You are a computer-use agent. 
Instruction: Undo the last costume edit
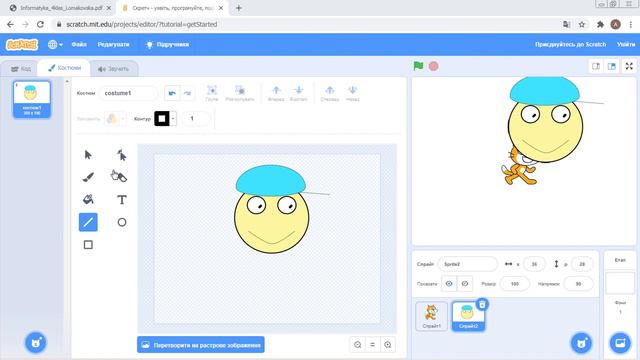[172, 93]
